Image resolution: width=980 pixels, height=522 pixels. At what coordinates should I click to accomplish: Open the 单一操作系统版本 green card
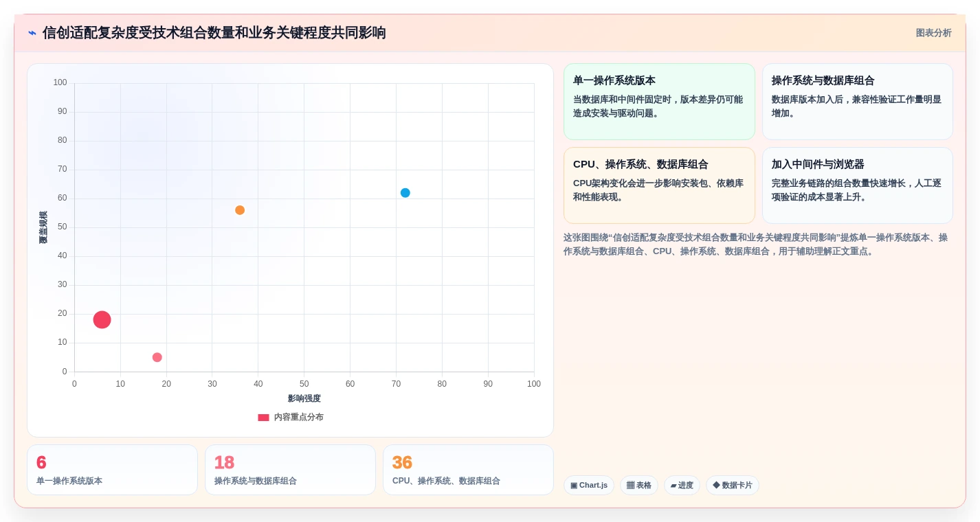click(x=659, y=102)
